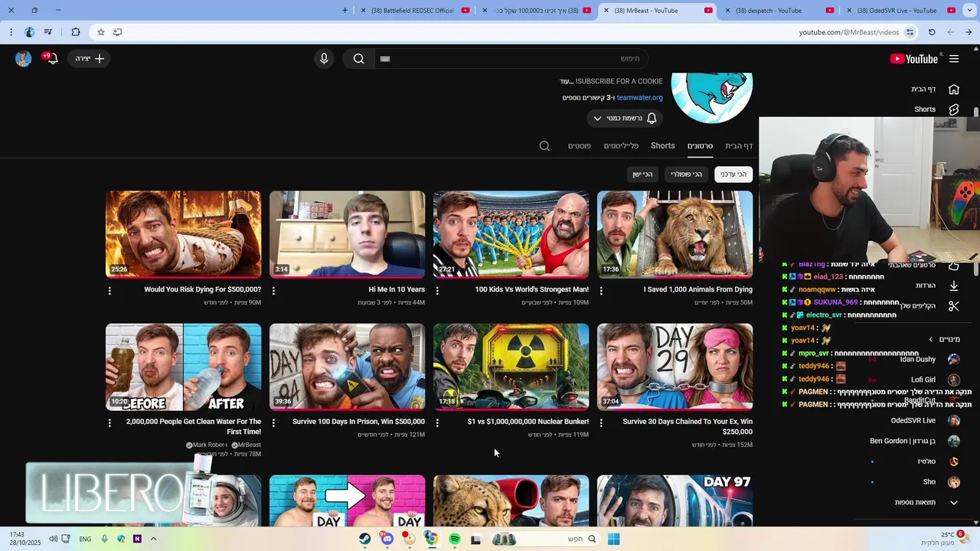
Task: Open the account avatar menu
Action: pyautogui.click(x=24, y=59)
